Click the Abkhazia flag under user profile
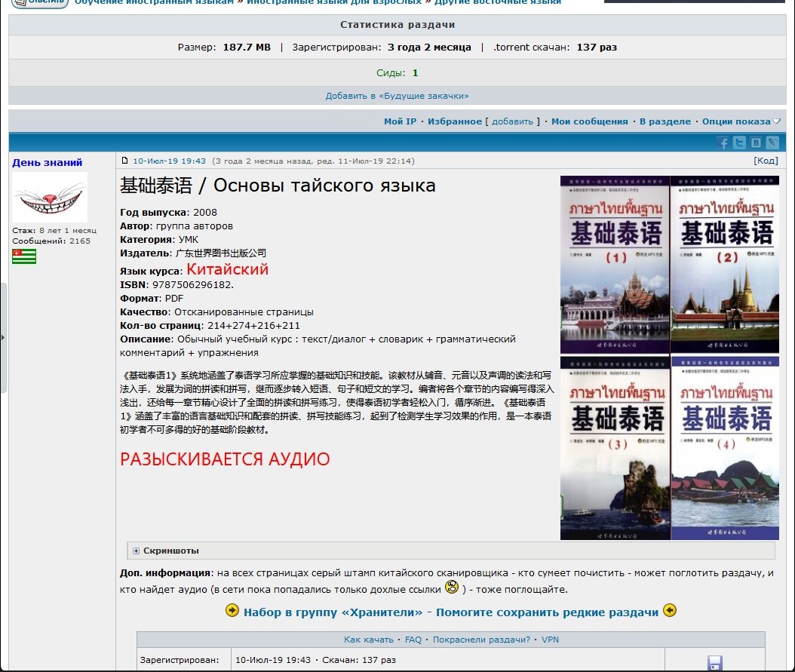The width and height of the screenshot is (795, 672). pos(24,256)
